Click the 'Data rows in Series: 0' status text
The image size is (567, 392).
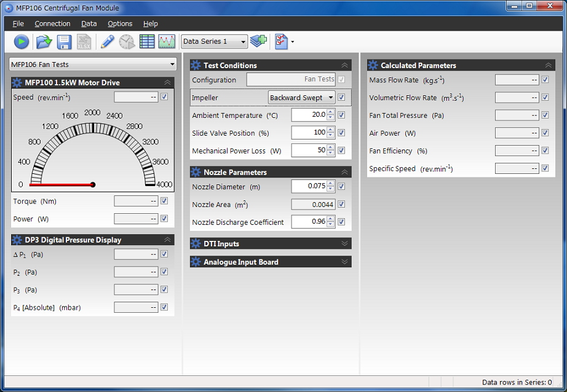coord(517,382)
